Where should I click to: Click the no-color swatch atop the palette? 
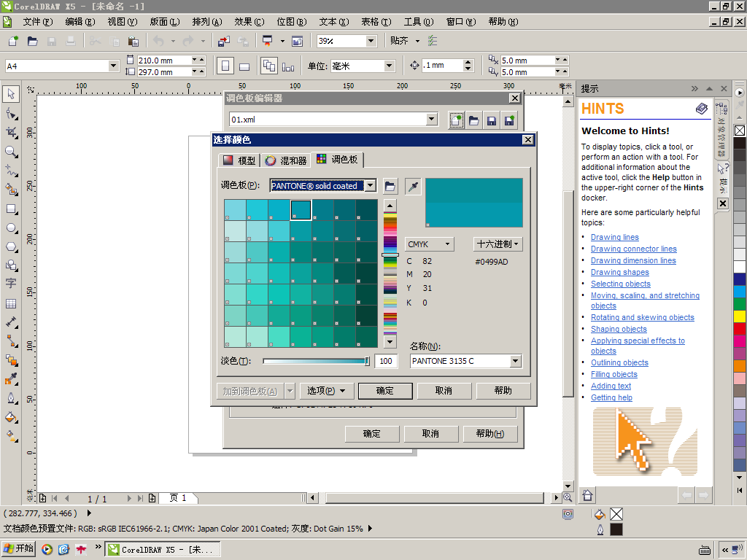740,130
